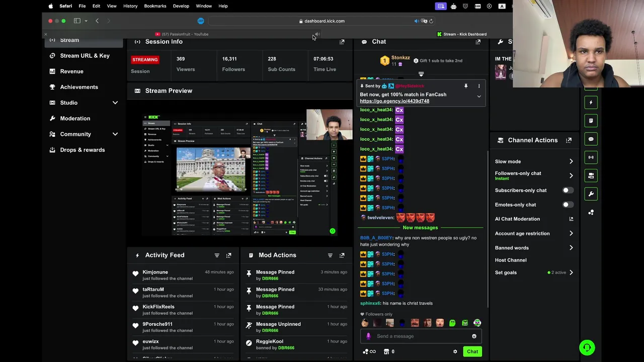Click the chat bubble widget icon in right rail
The width and height of the screenshot is (644, 362).
click(x=591, y=139)
